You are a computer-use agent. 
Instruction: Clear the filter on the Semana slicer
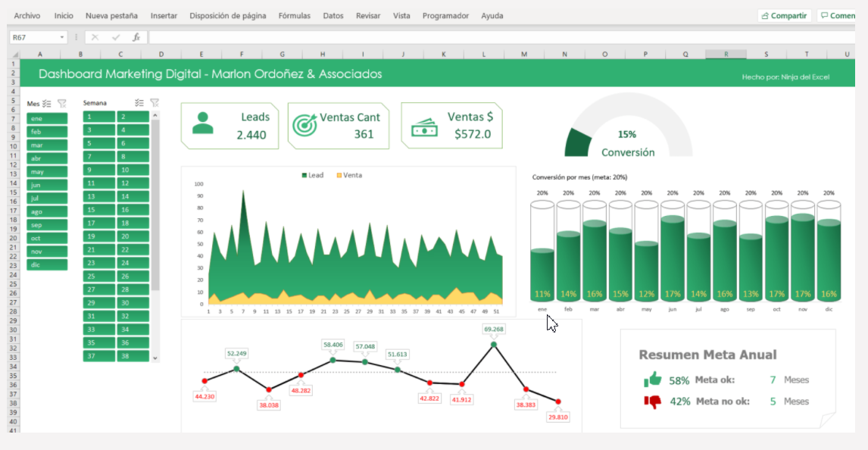[155, 102]
